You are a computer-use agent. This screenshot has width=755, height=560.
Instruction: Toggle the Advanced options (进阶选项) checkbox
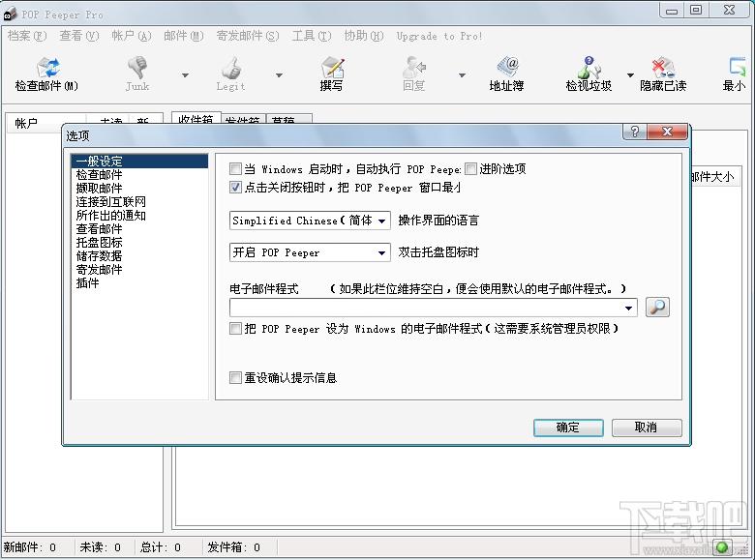click(x=470, y=169)
